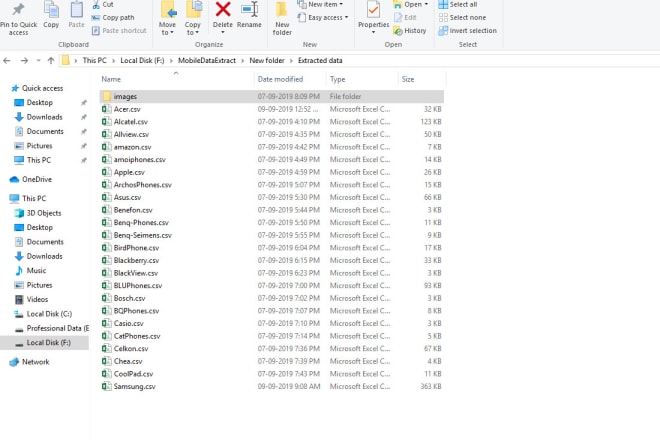This screenshot has width=660, height=440.
Task: Select the Acer.csv file icon
Action: (106, 109)
